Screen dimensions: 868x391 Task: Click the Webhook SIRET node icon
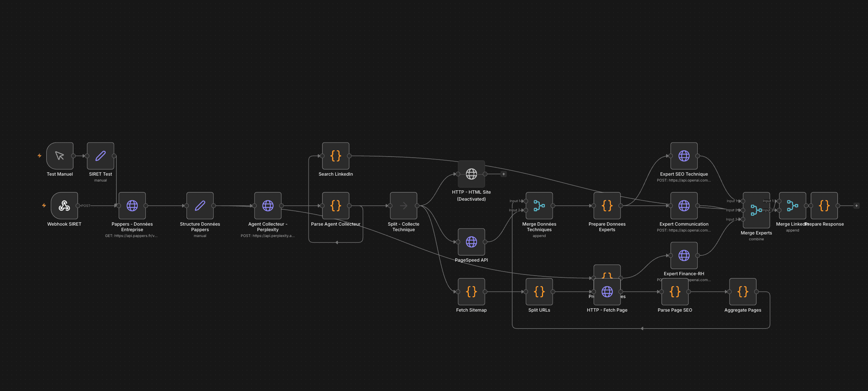point(64,206)
